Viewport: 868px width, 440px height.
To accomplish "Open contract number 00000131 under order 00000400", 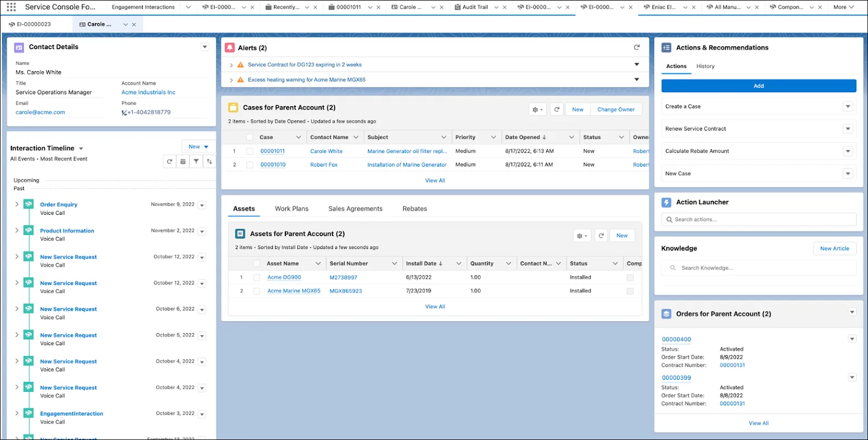I will coord(732,365).
